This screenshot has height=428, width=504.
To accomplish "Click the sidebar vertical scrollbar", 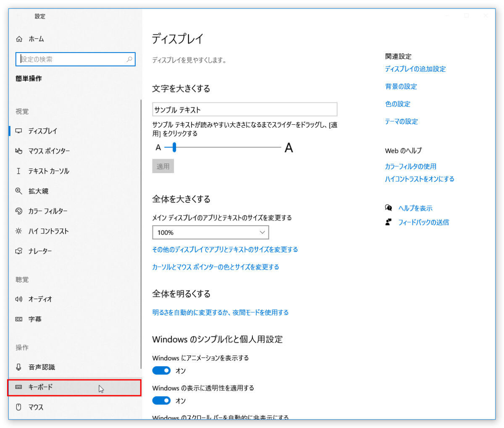I will tap(141, 234).
